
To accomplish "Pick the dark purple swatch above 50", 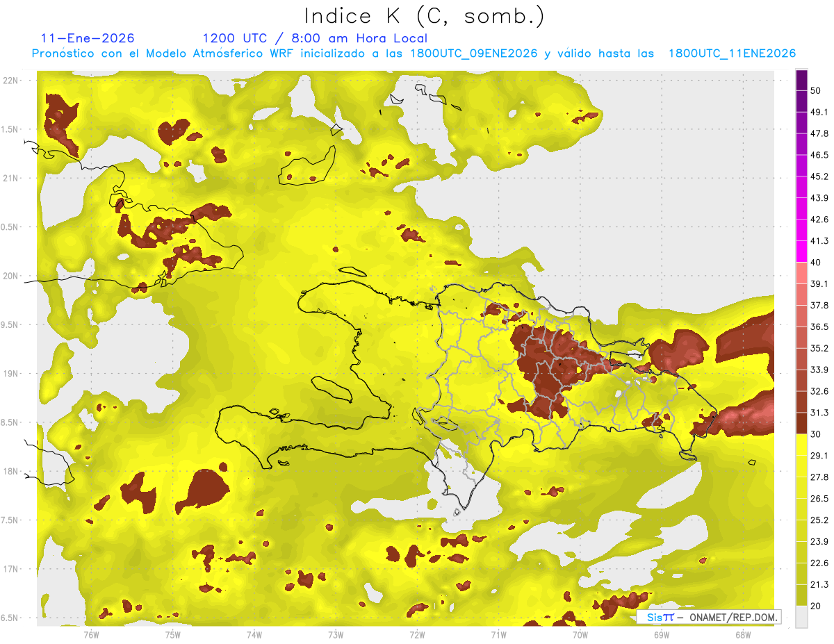I will click(801, 81).
